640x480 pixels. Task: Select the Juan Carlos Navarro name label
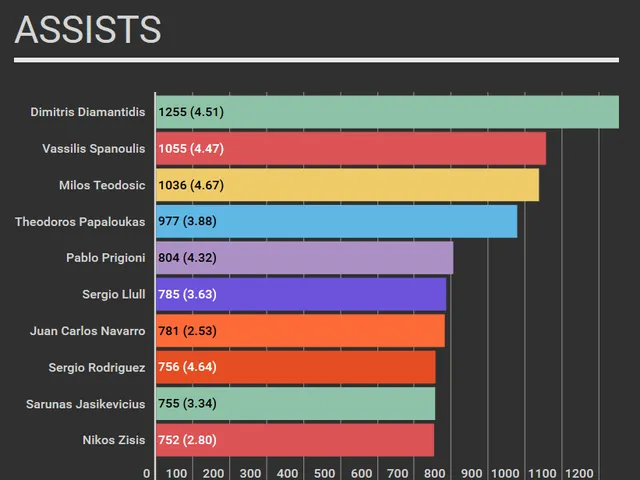coord(87,331)
